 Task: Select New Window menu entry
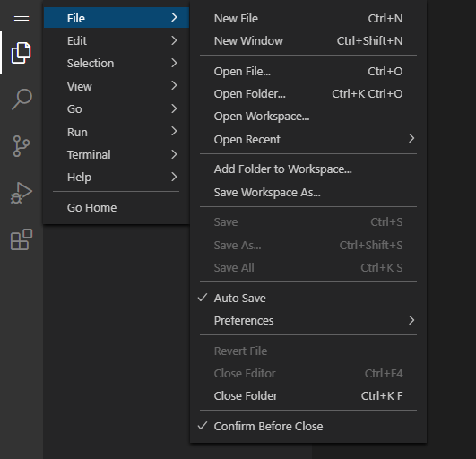pyautogui.click(x=308, y=40)
